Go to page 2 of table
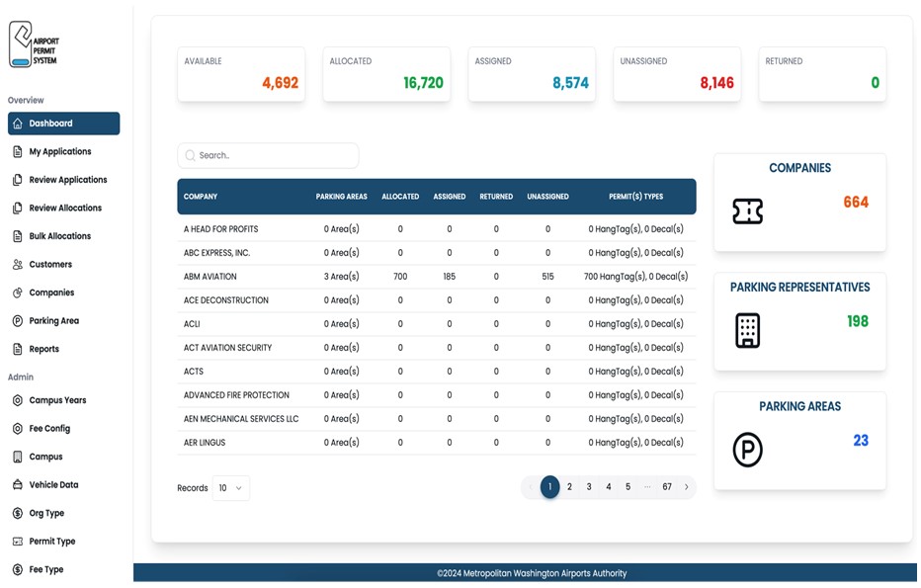The image size is (921, 588). coord(569,487)
